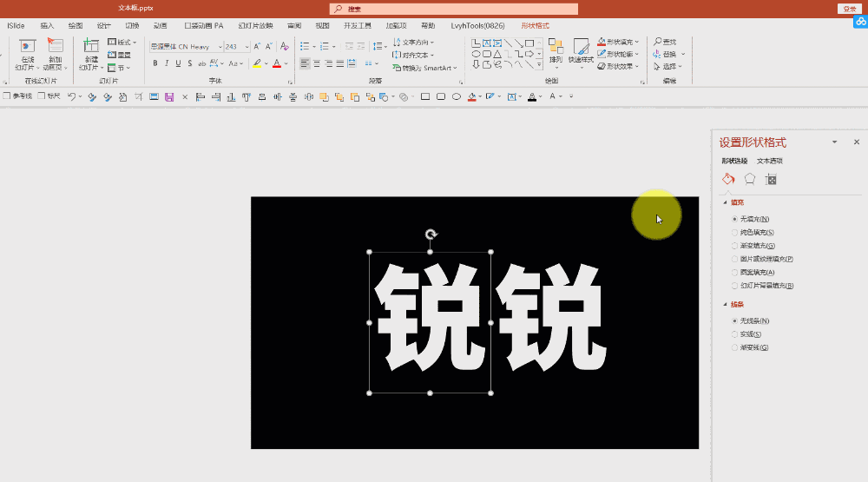
Task: Open the Size & Properties tab icon
Action: (771, 180)
